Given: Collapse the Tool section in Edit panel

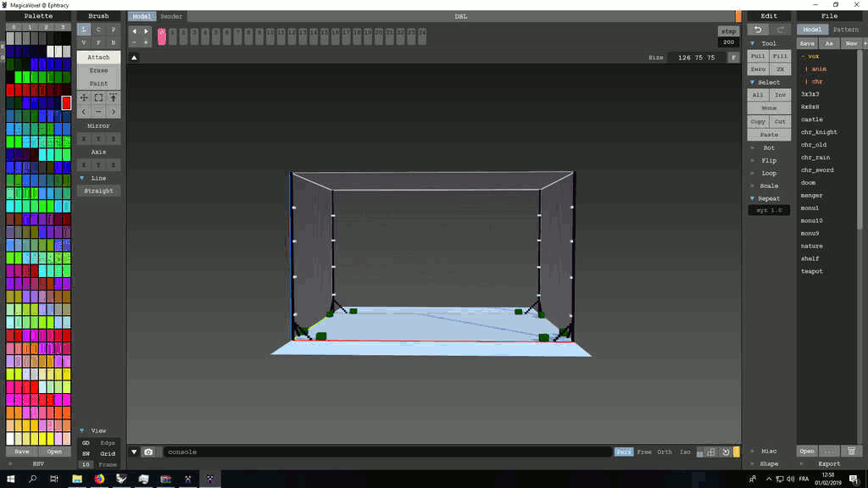Looking at the screenshot, I should pos(753,43).
